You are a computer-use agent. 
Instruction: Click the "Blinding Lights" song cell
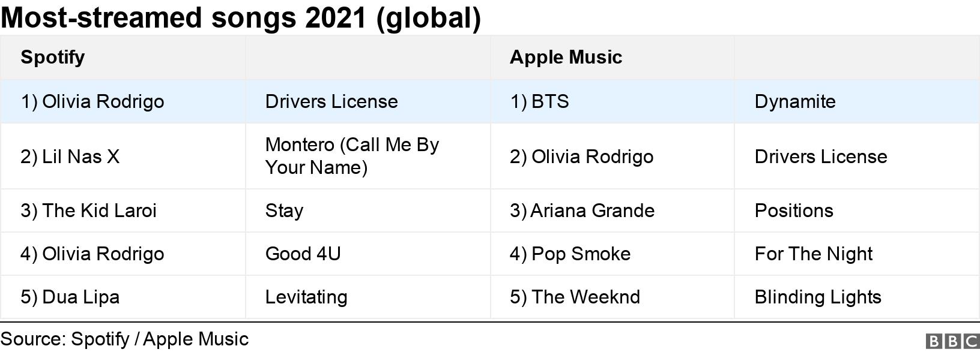click(x=818, y=297)
